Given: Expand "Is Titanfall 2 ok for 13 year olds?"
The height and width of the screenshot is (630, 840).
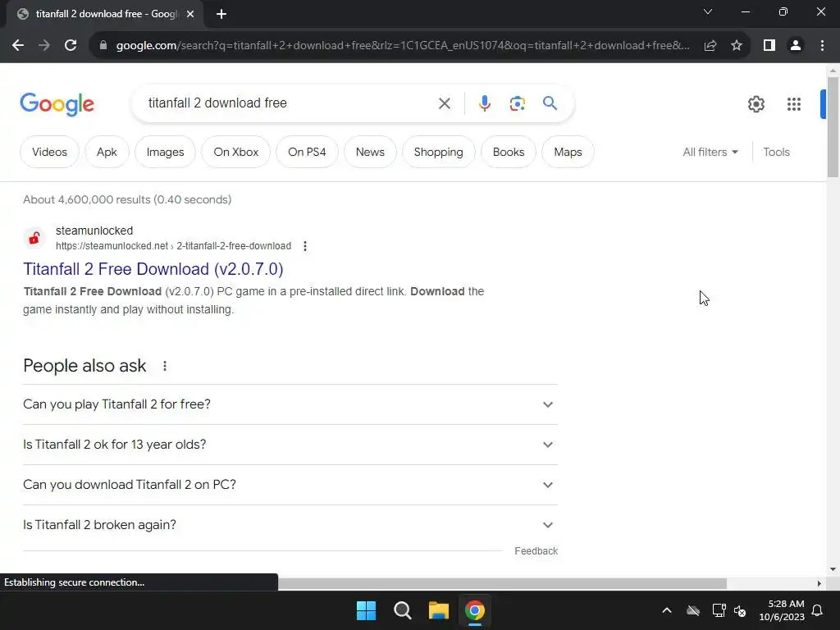Looking at the screenshot, I should (x=290, y=445).
